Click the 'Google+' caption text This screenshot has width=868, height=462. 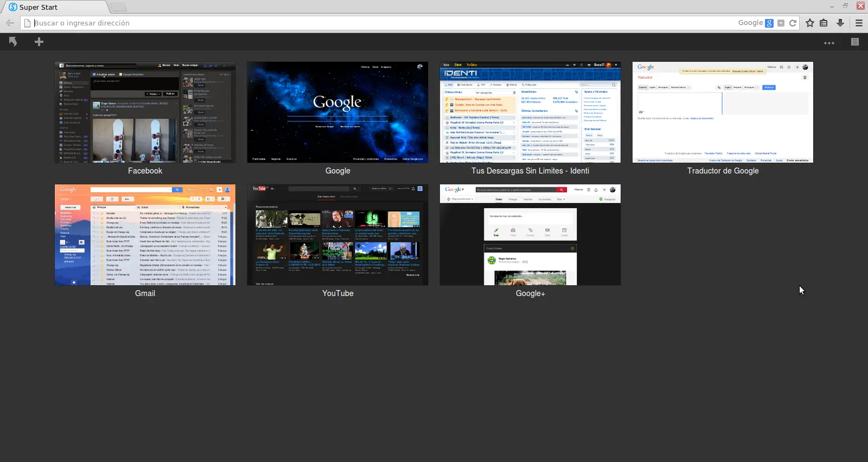(x=530, y=293)
